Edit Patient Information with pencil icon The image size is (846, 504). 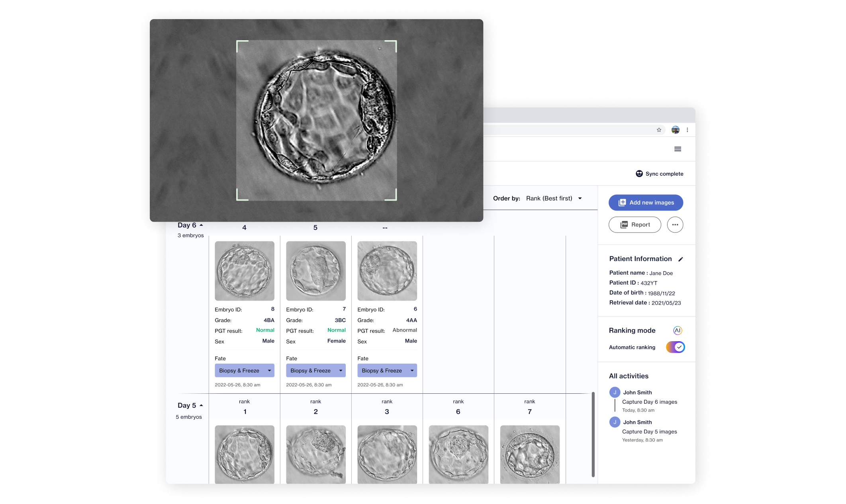(681, 259)
